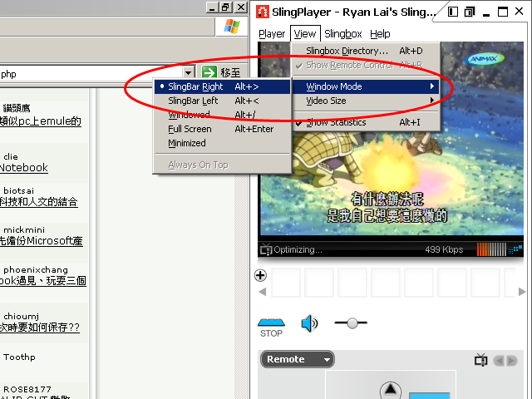Viewport: 532px width, 399px height.
Task: Click the left arrow of favorites strip
Action: [263, 292]
